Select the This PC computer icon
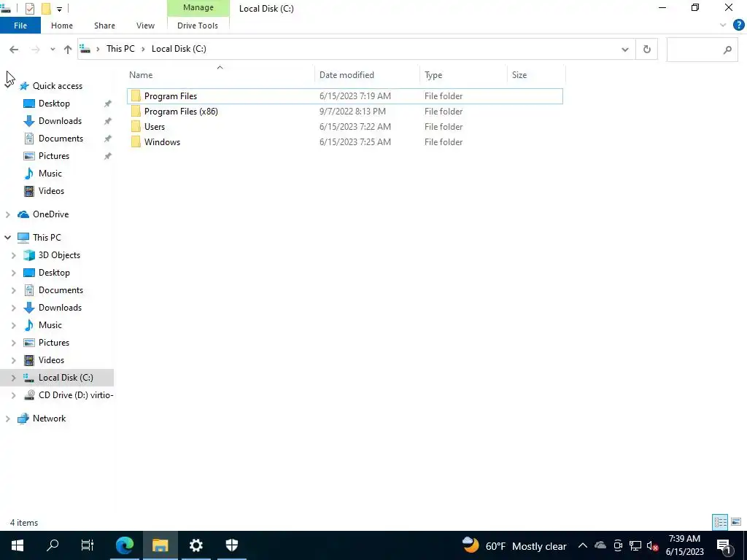Screen dimensions: 747x560 23,237
